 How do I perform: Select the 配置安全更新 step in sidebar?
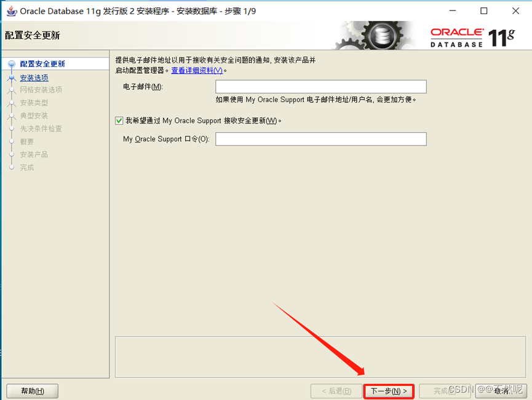[42, 64]
